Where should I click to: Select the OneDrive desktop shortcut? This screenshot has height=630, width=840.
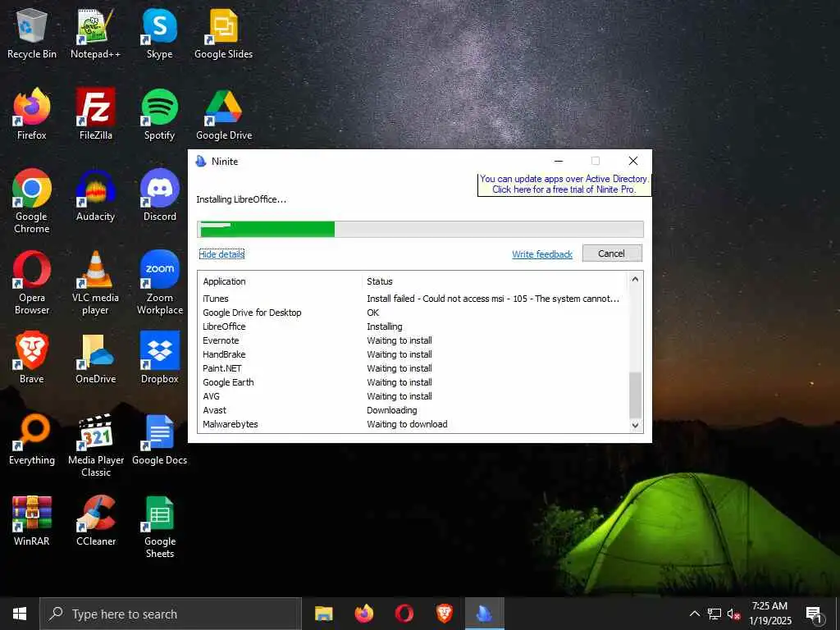95,358
